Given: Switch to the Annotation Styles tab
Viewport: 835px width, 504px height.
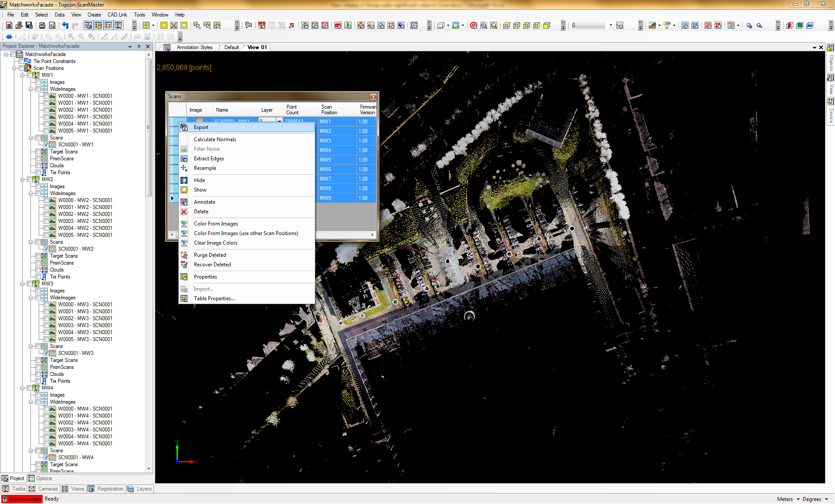Looking at the screenshot, I should point(194,47).
